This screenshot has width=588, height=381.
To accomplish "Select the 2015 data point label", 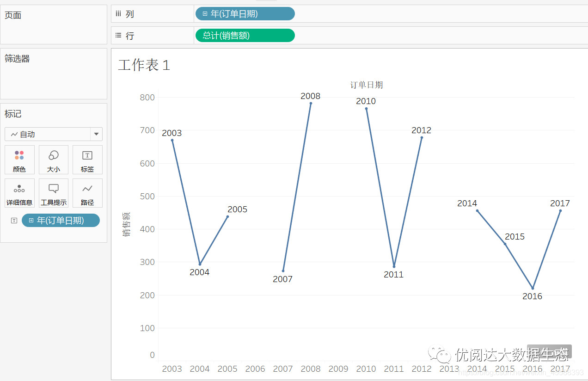I will coord(515,237).
